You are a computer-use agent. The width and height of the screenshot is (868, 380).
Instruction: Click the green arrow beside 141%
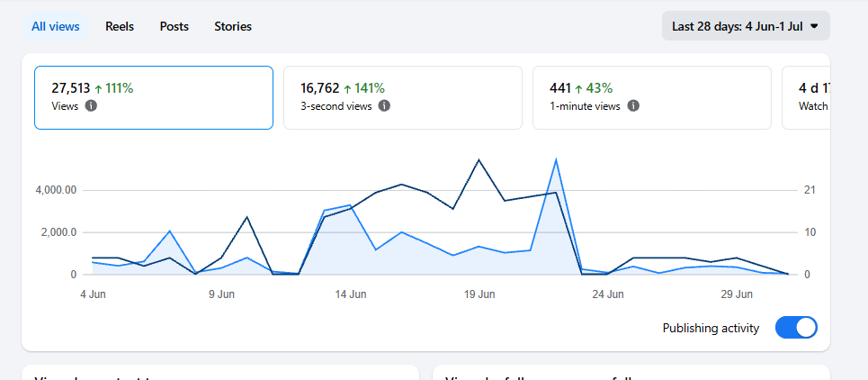tap(347, 88)
